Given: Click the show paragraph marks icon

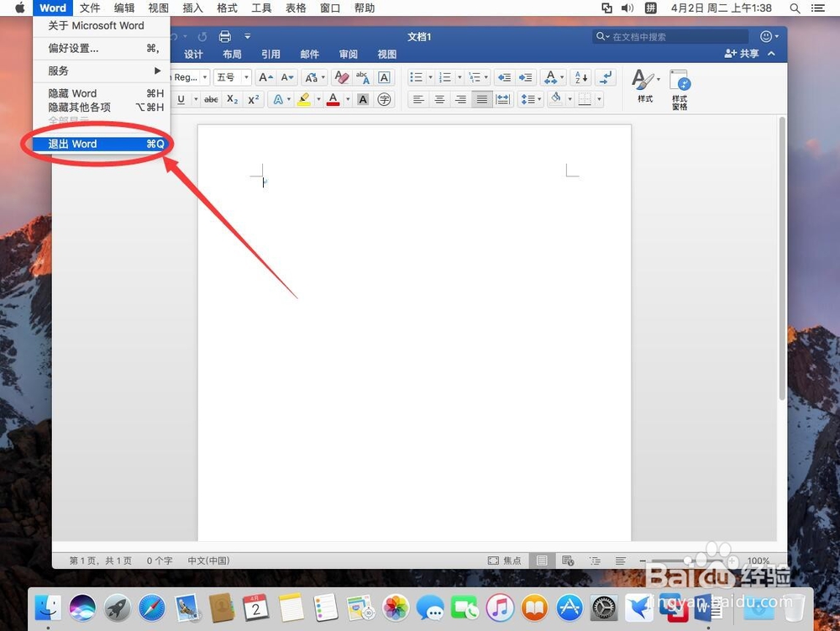Looking at the screenshot, I should [606, 77].
